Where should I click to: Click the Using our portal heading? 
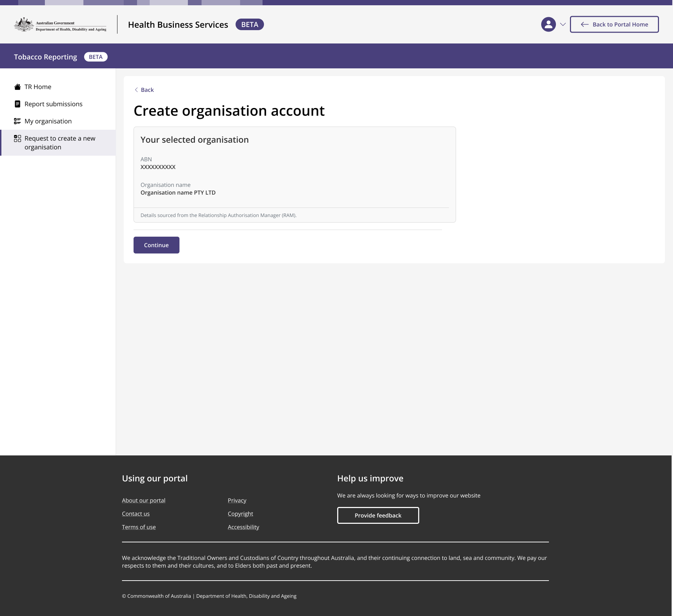click(155, 479)
